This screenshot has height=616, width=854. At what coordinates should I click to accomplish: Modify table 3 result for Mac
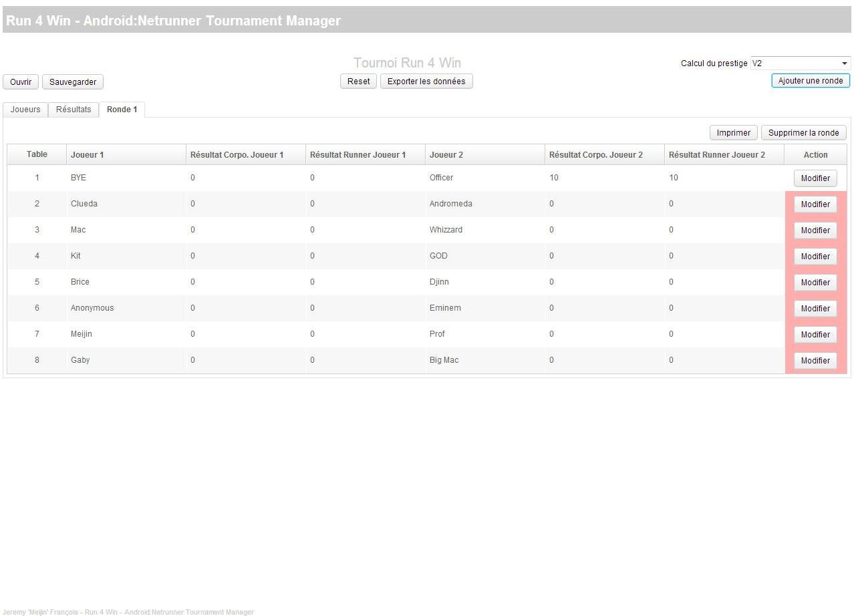tap(815, 230)
